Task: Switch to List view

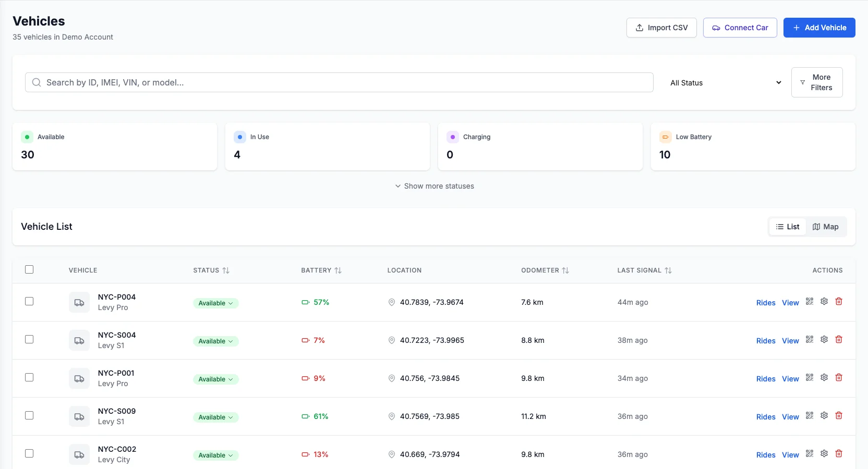Action: pos(788,227)
